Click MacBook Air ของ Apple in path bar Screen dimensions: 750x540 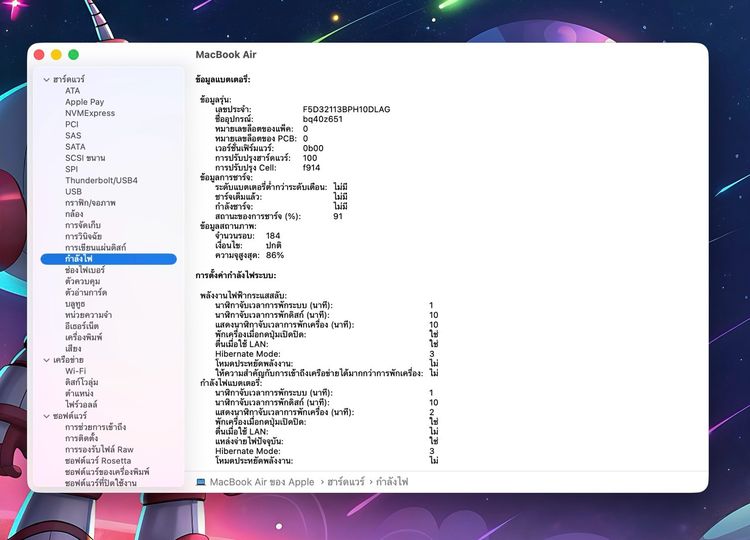point(262,482)
